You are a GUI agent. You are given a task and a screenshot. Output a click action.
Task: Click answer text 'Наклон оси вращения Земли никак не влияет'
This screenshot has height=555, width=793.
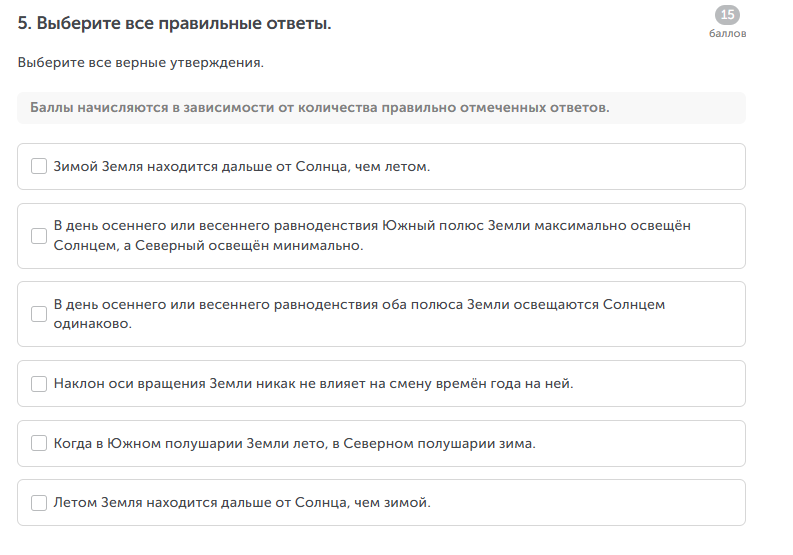(x=313, y=383)
